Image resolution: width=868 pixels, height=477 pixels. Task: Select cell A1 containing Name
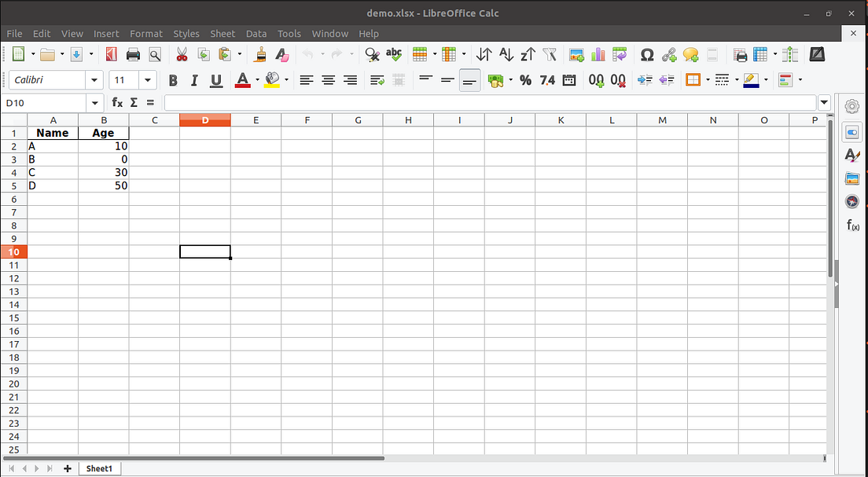(x=53, y=133)
